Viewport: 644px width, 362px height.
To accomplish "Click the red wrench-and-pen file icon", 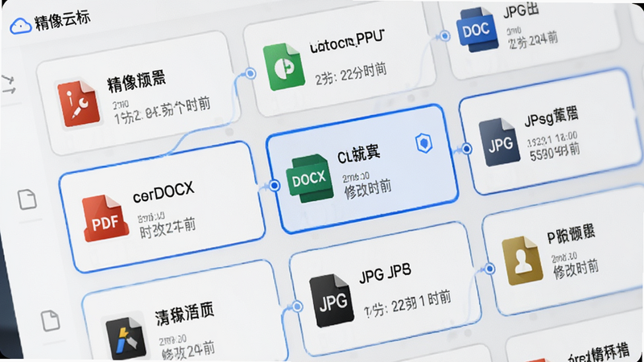I will pyautogui.click(x=78, y=103).
